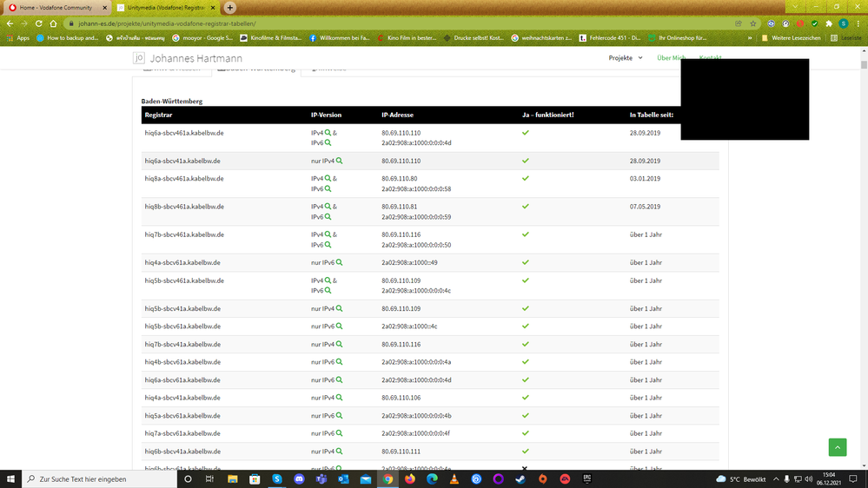Open Weitere Lesezeichen folder

(791, 38)
